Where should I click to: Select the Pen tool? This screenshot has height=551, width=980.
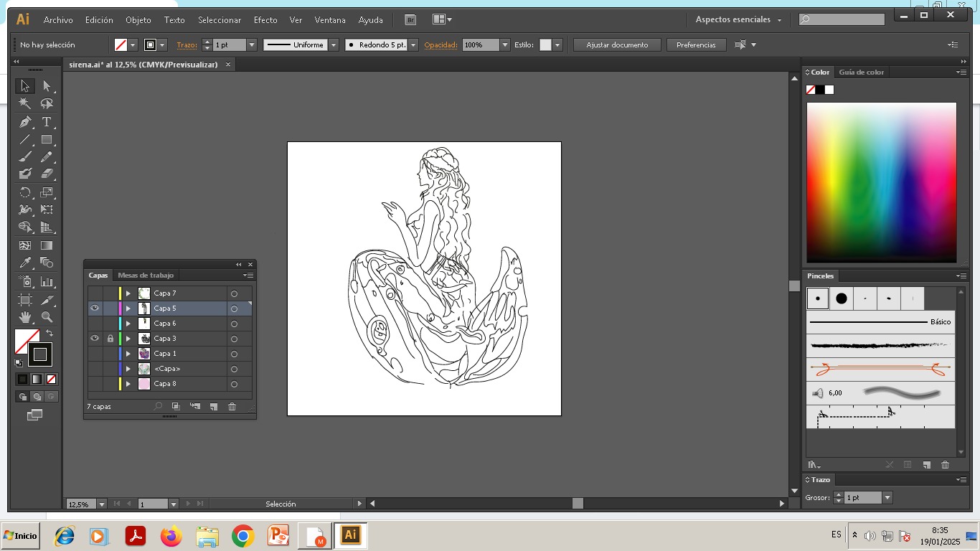tap(25, 122)
